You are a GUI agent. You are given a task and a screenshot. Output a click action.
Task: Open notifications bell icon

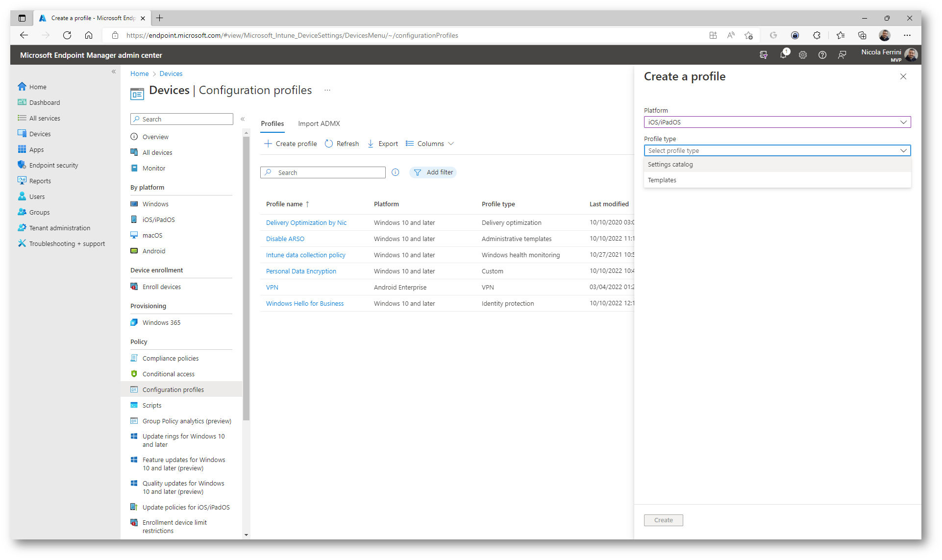point(783,55)
